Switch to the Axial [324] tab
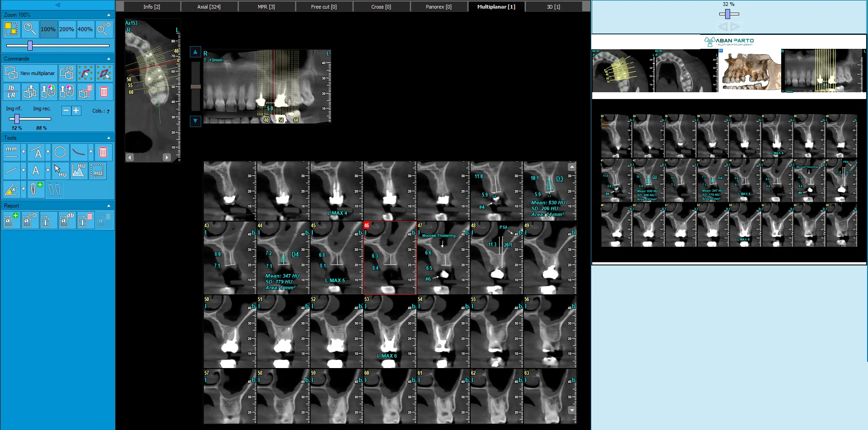This screenshot has width=868, height=430. coord(209,7)
